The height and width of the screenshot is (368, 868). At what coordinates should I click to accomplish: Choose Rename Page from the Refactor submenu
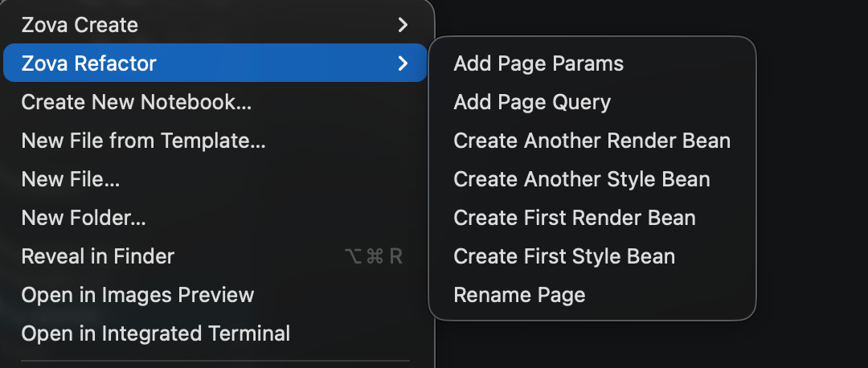click(519, 295)
